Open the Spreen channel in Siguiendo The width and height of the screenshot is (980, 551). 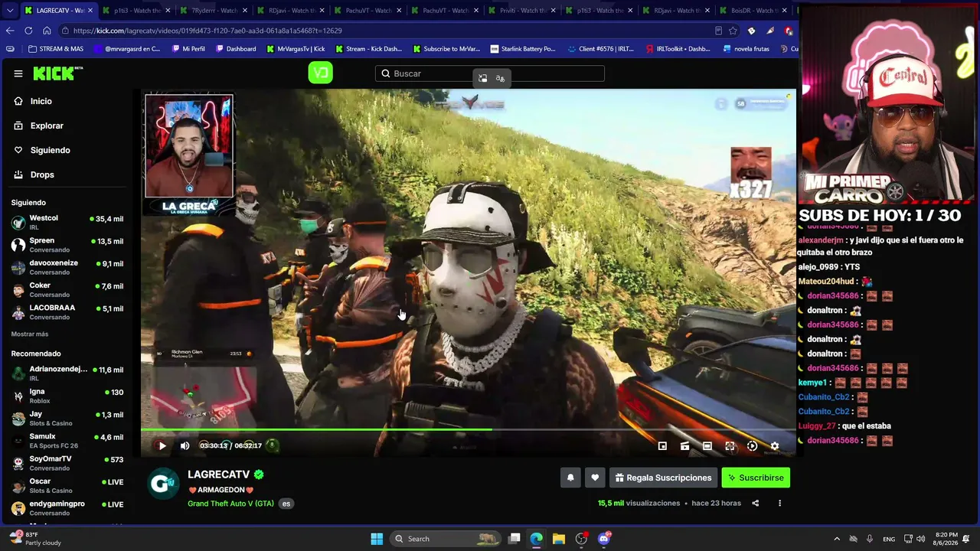(x=67, y=245)
